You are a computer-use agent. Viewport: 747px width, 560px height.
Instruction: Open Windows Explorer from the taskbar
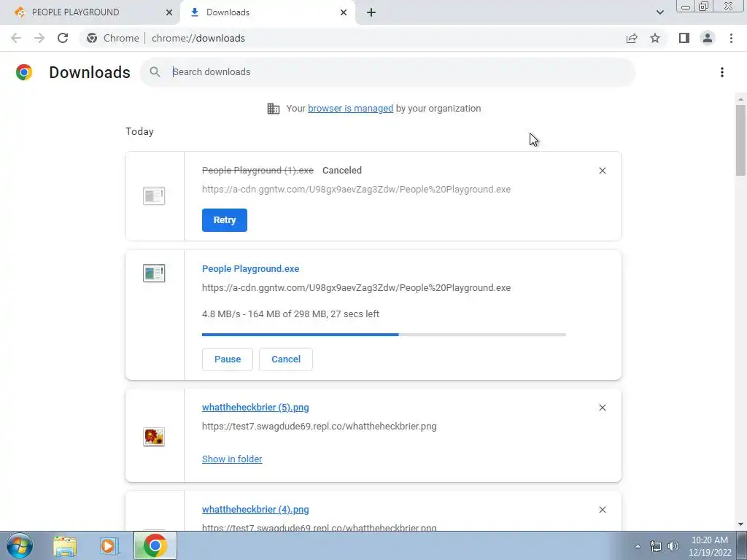coord(65,545)
